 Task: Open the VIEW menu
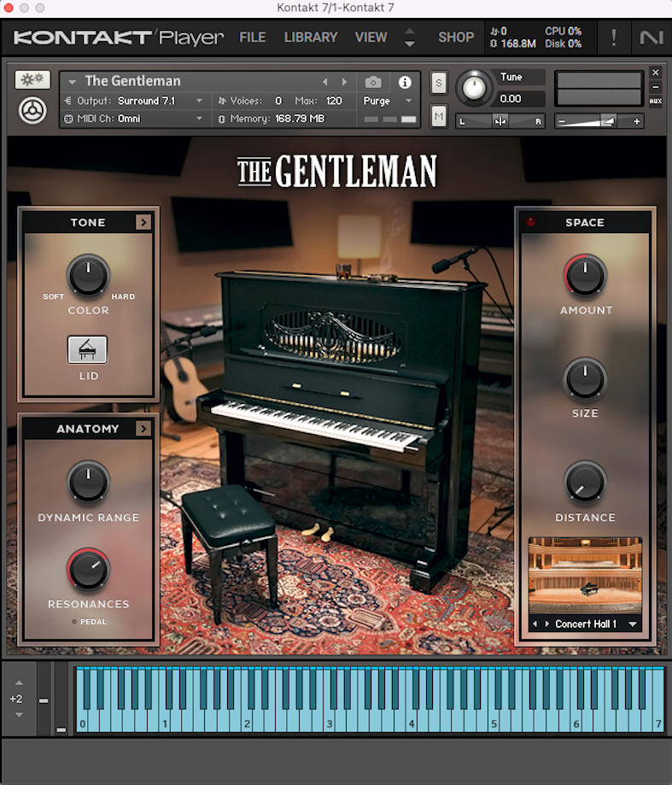click(371, 37)
